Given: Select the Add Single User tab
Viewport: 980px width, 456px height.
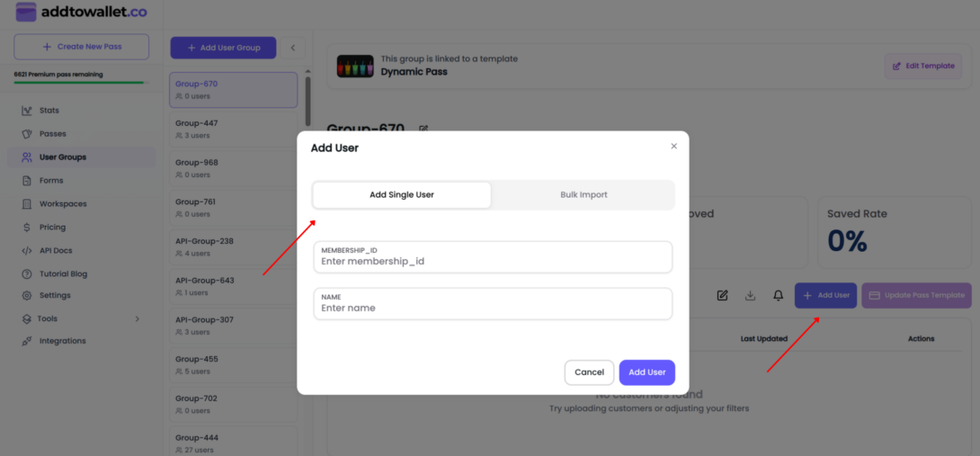Looking at the screenshot, I should (x=402, y=194).
